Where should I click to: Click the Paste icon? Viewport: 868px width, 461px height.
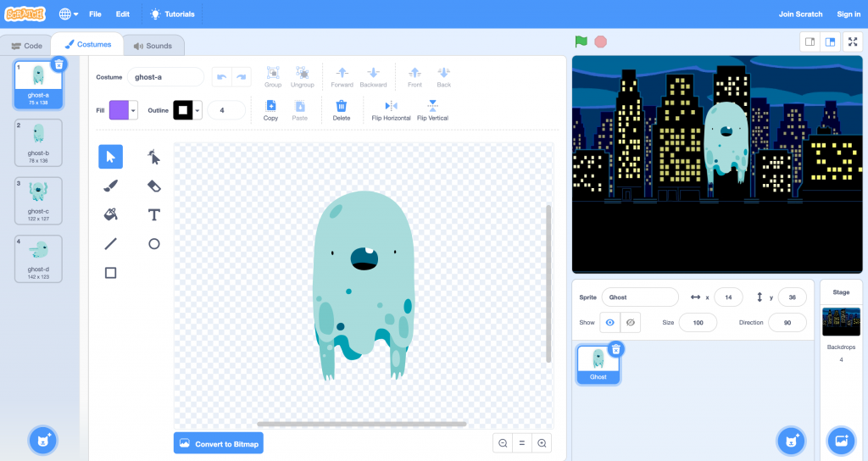[x=299, y=106]
